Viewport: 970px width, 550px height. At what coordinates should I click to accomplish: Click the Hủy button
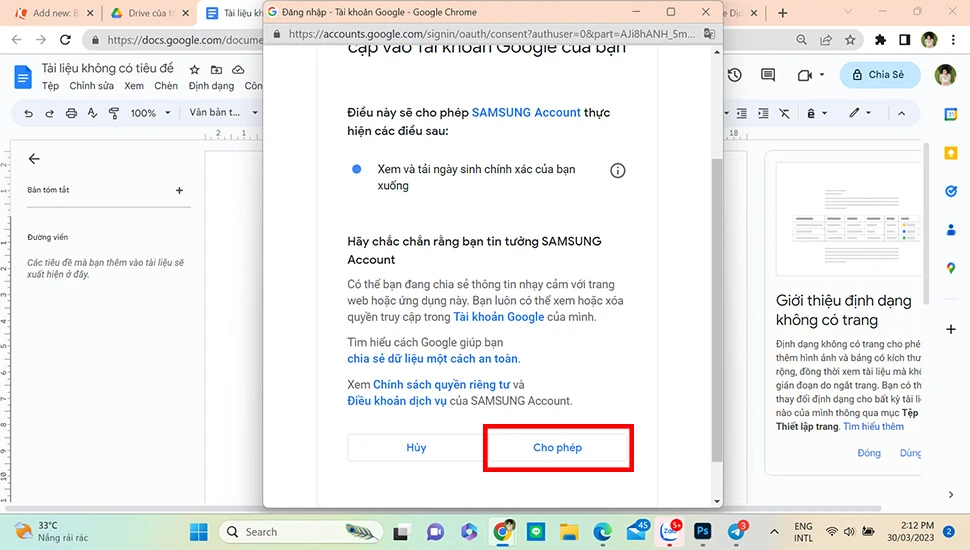[x=416, y=448]
